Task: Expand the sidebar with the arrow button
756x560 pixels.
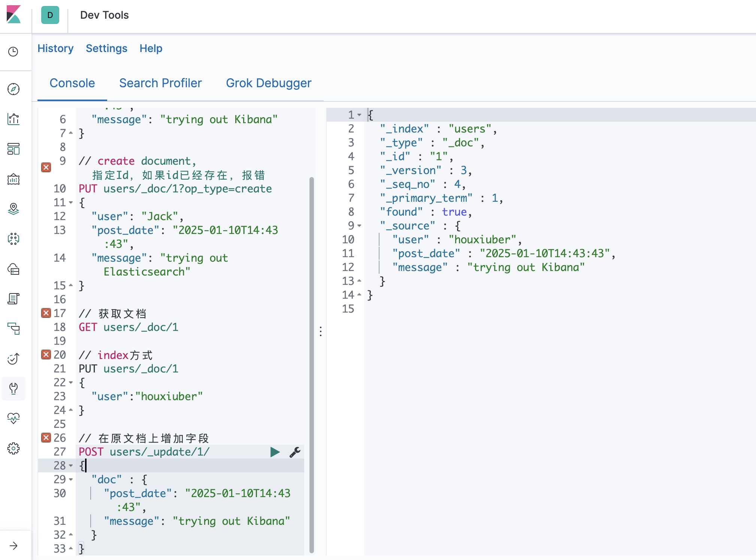Action: click(13, 546)
